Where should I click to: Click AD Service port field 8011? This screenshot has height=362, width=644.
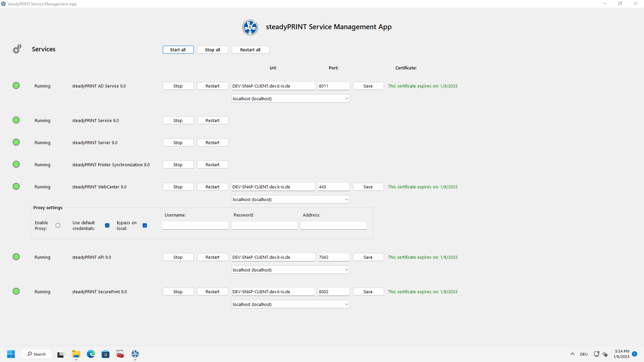tap(334, 86)
